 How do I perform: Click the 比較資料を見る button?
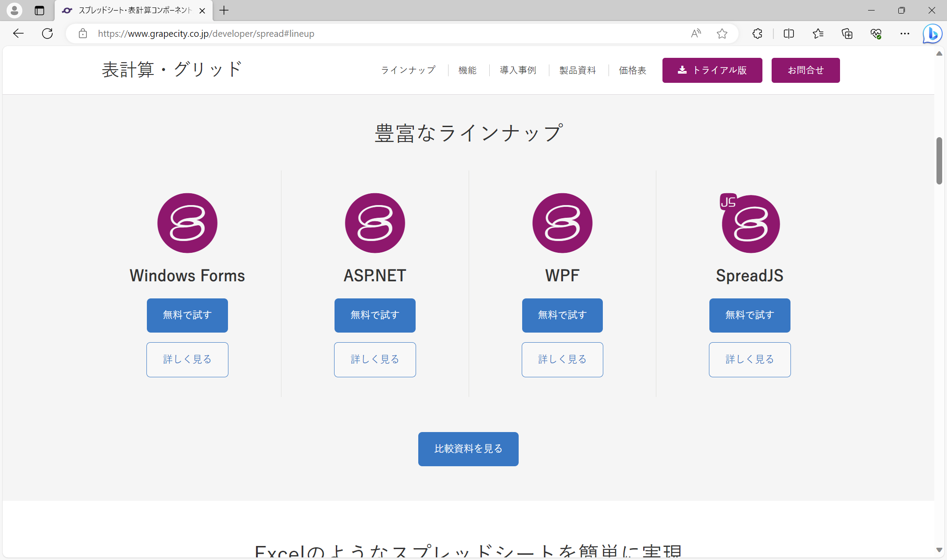(468, 449)
